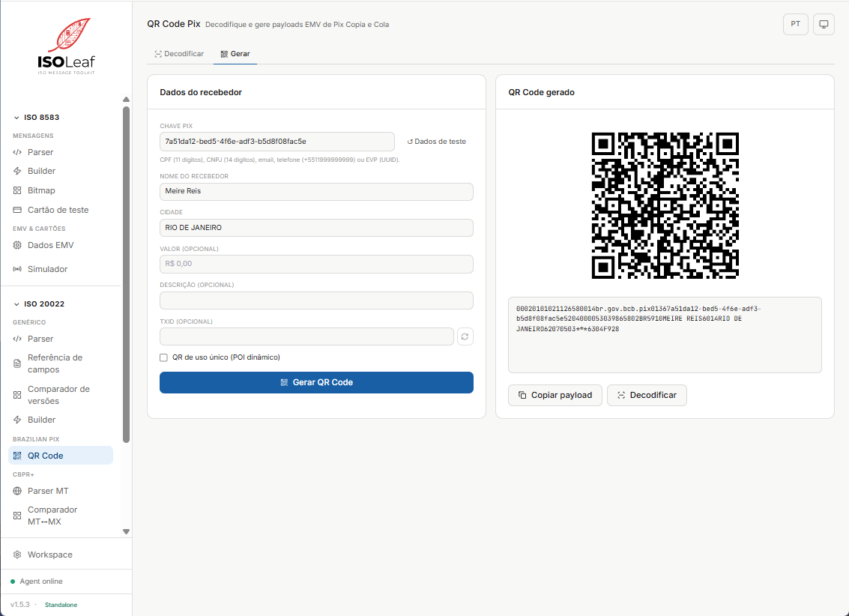Viewport: 849px width, 616px height.
Task: Open Comparador de versões page
Action: (x=61, y=395)
